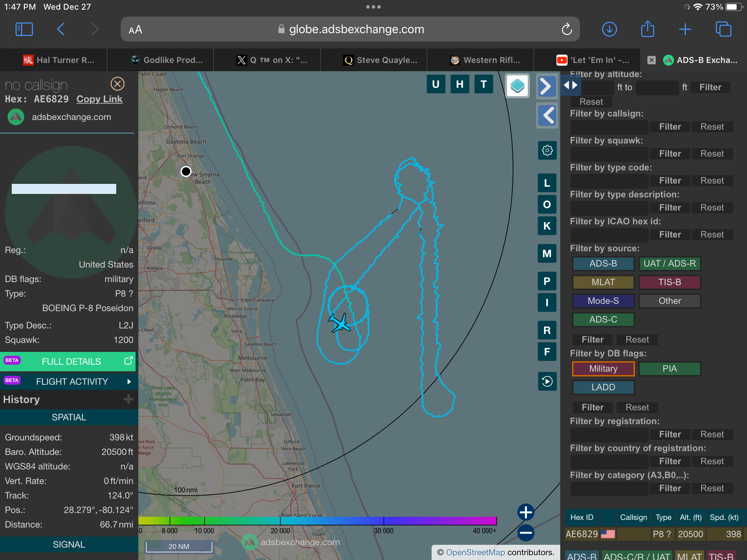Click the squawk filter input field
Image resolution: width=747 pixels, height=560 pixels.
(609, 154)
